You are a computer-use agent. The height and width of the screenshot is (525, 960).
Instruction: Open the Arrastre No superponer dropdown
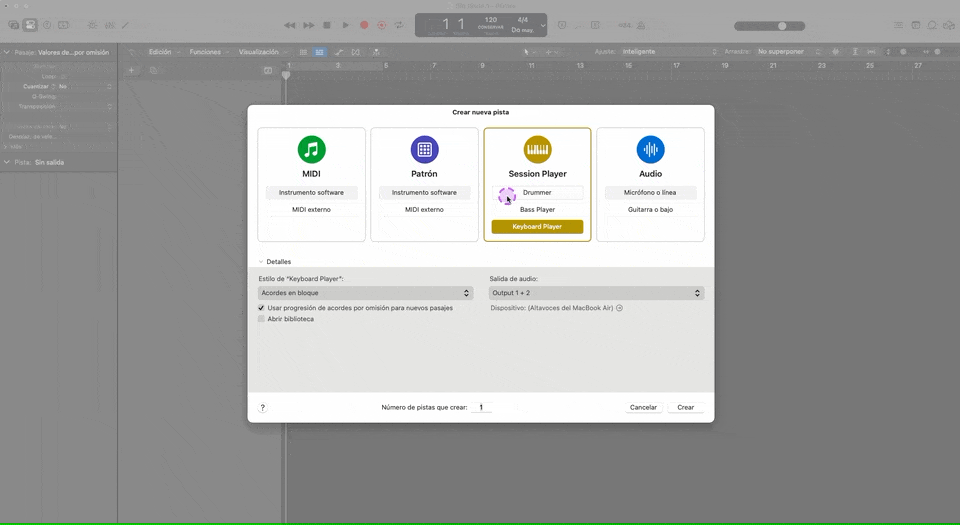(x=790, y=52)
